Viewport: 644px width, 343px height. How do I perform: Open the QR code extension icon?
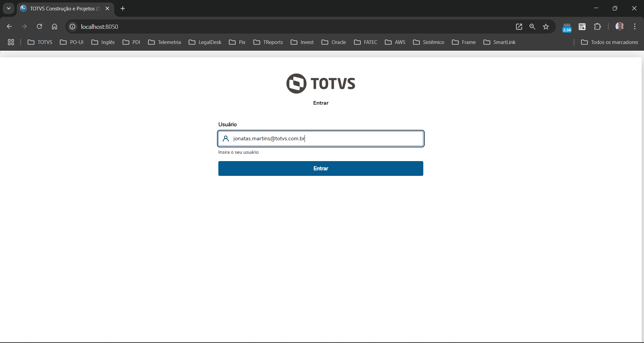click(x=582, y=27)
